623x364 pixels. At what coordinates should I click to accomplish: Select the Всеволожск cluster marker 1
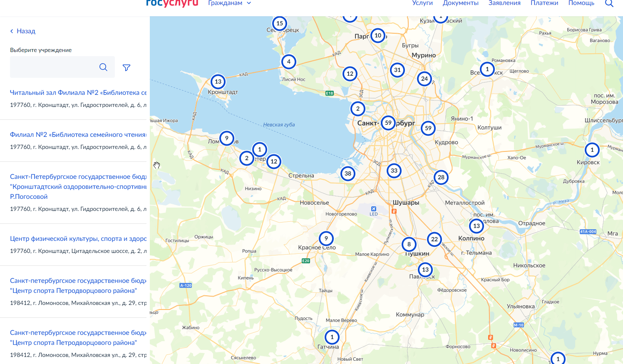(x=487, y=69)
